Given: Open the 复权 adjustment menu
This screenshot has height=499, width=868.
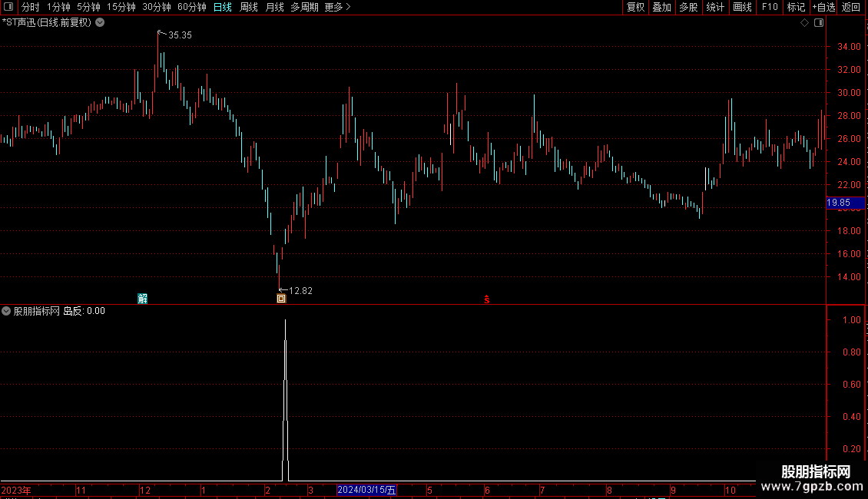Looking at the screenshot, I should pos(635,7).
